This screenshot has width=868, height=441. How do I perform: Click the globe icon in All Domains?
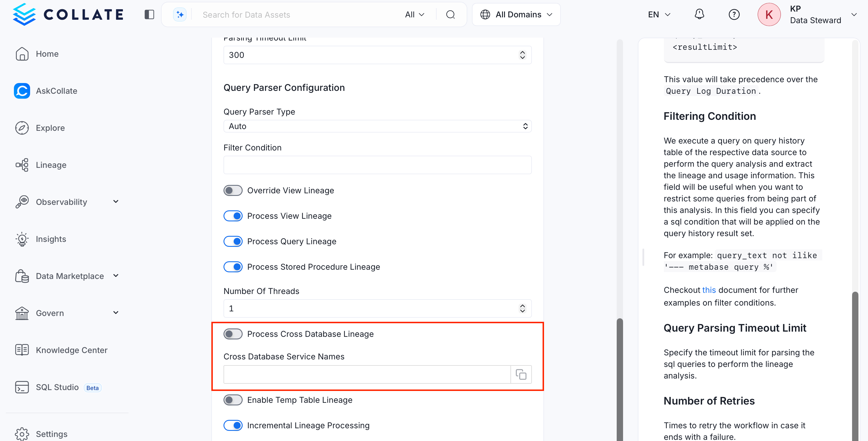[x=485, y=14]
